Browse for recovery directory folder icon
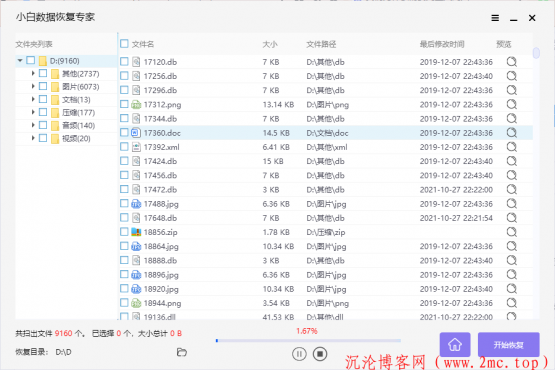The image size is (555, 370). pos(182,352)
